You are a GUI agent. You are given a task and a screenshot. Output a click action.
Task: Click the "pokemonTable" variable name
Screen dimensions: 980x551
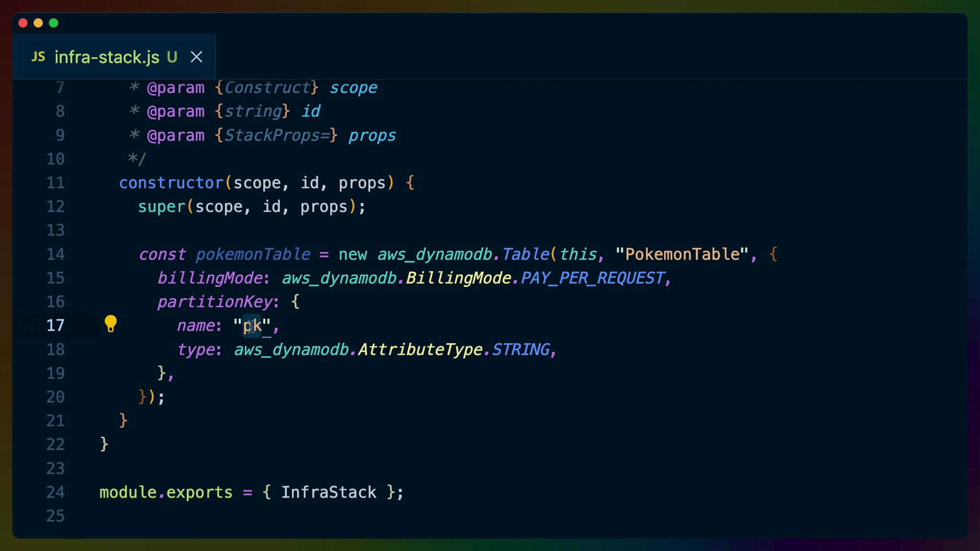click(x=253, y=254)
